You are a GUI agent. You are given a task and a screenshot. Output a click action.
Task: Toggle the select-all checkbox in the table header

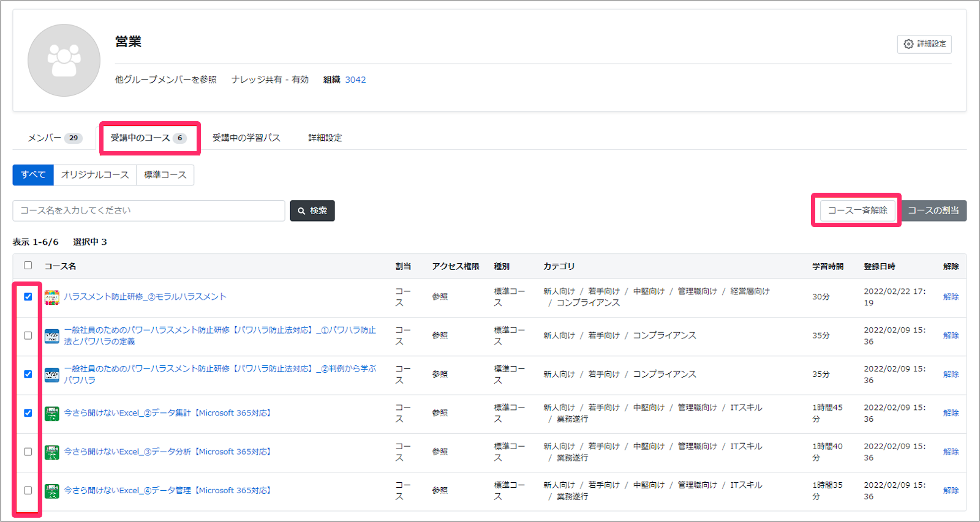[x=28, y=266]
